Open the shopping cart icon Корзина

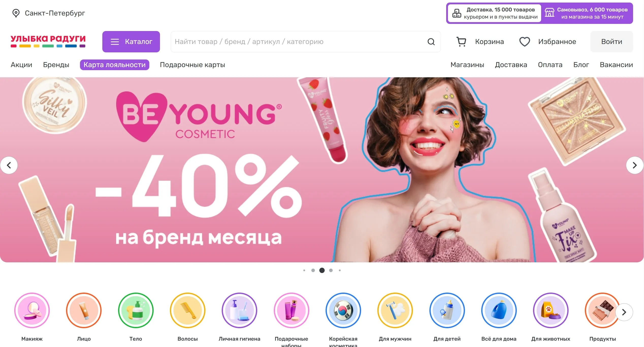click(x=461, y=42)
